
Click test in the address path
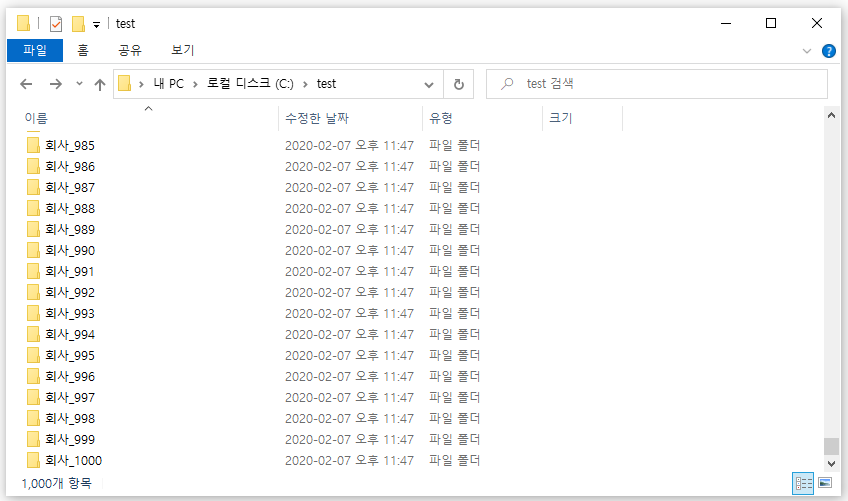(x=326, y=84)
